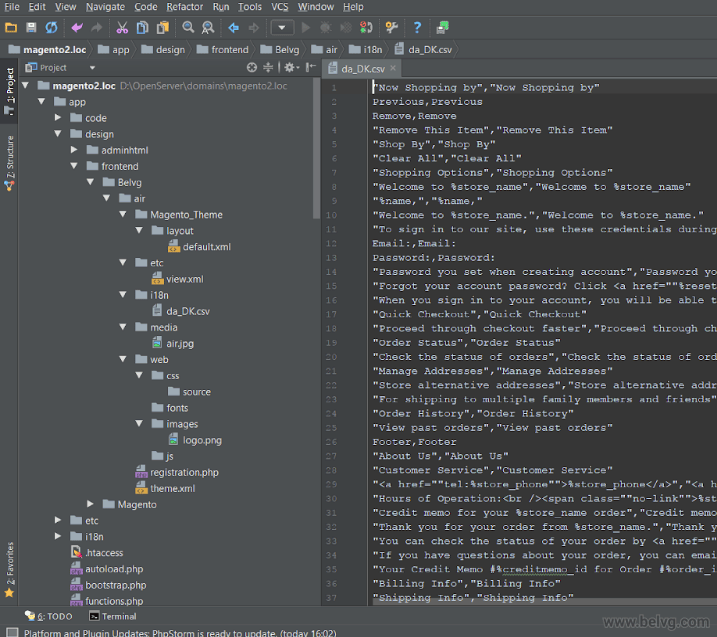Viewport: 717px width, 637px height.
Task: Select view.xml file in tree
Action: pos(177,279)
